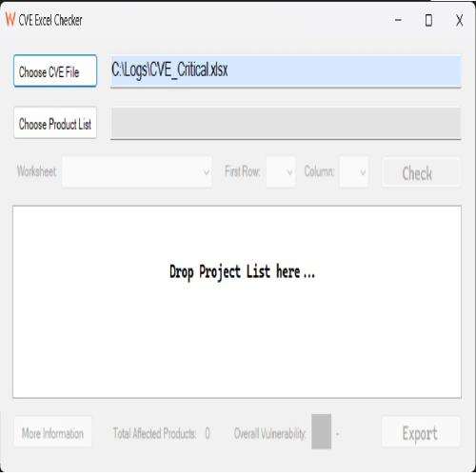Viewport: 476px width, 476px height.
Task: Open More Information
Action: pos(52,432)
